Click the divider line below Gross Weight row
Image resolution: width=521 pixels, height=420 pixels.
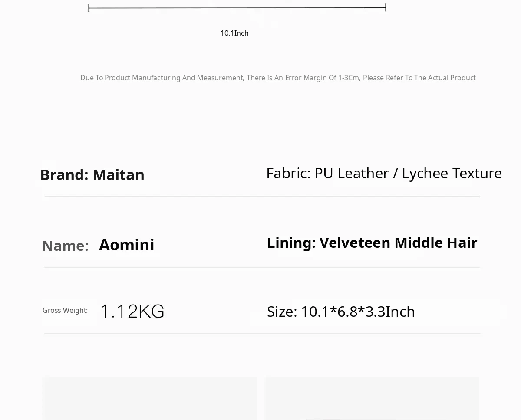(x=262, y=334)
